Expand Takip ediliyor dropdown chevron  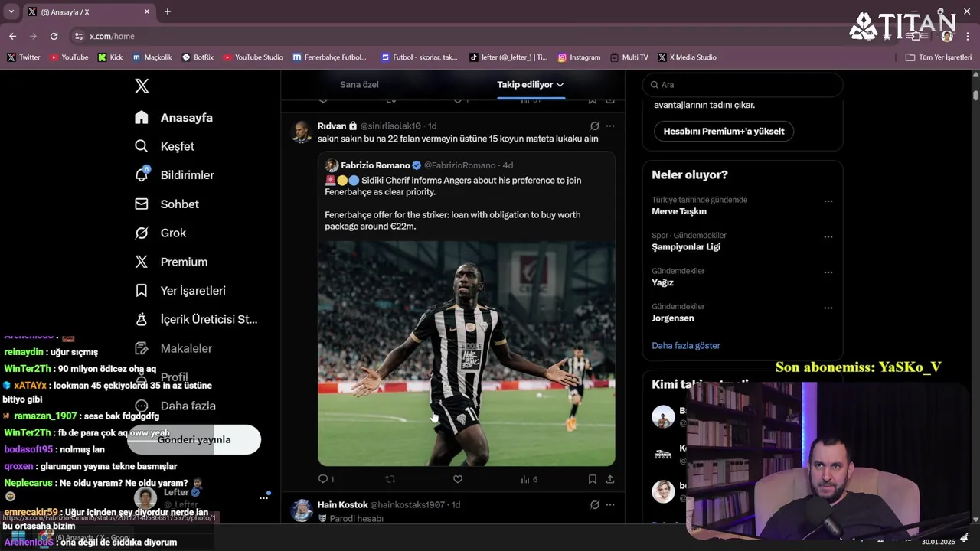pos(560,85)
